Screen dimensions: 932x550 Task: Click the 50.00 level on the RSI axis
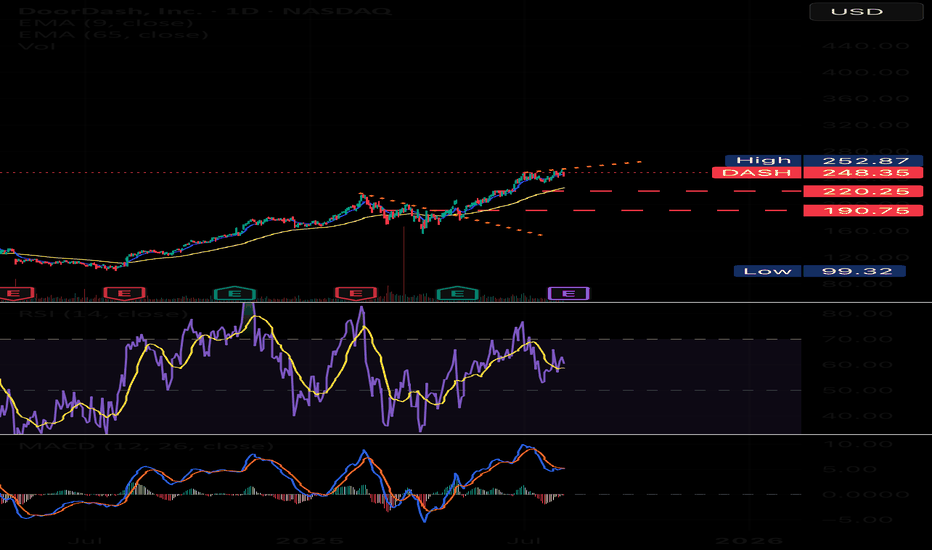pos(858,391)
